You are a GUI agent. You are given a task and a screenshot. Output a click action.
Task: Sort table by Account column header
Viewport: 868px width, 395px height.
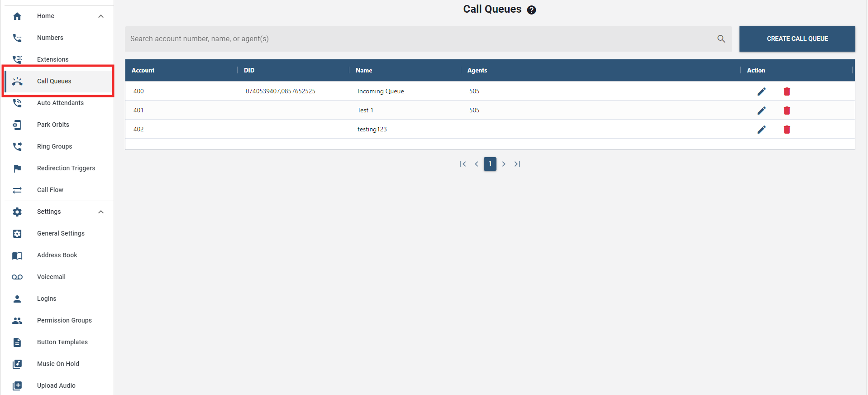point(143,70)
